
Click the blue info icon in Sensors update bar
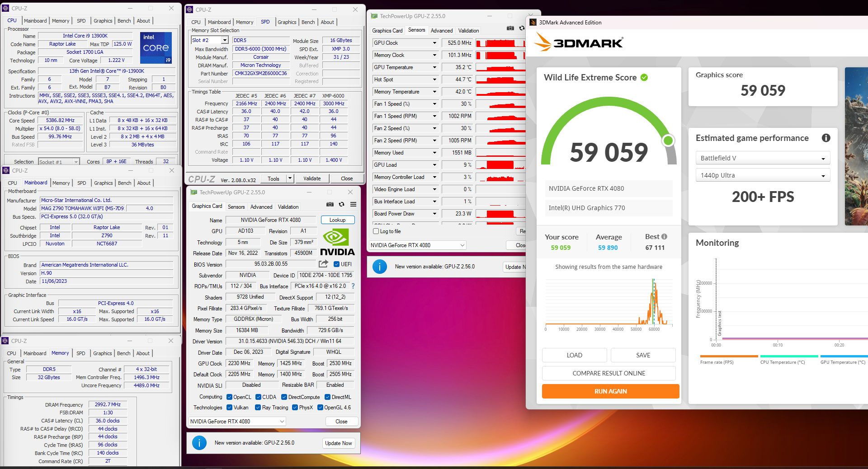380,267
